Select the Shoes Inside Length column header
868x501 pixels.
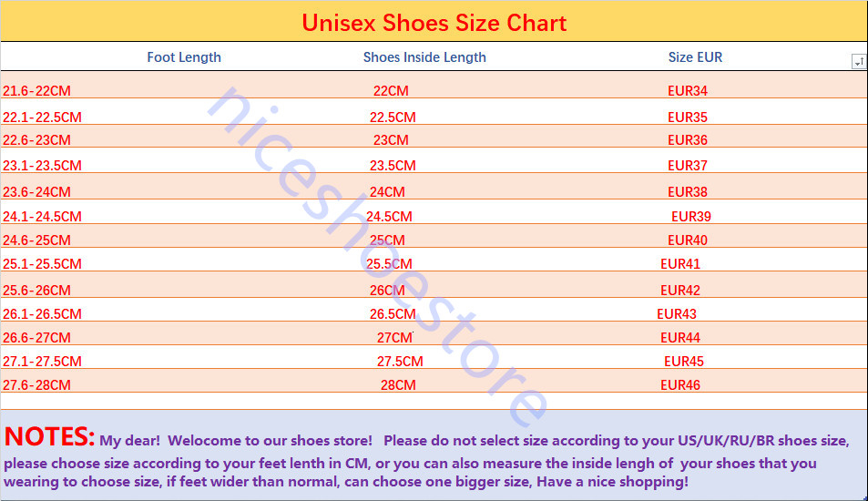(424, 57)
